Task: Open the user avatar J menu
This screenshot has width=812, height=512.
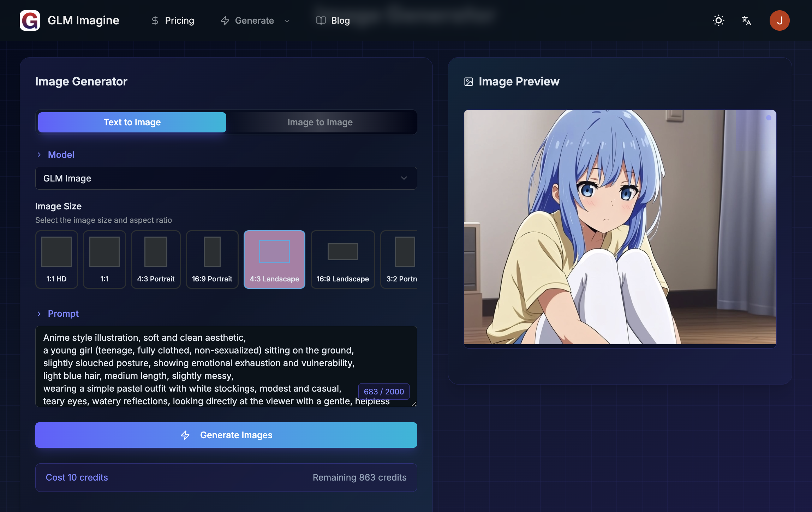Action: [779, 20]
